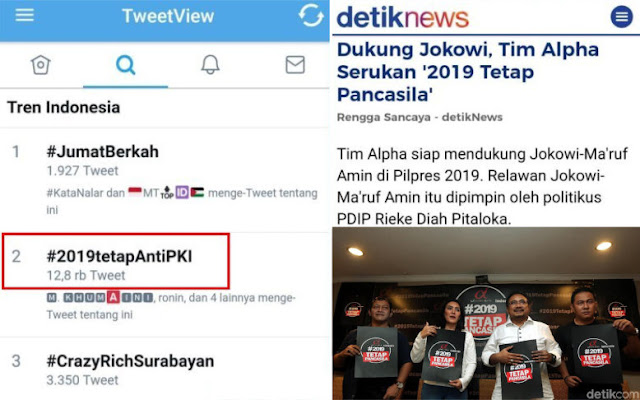Open the Notifications bell tab
640x400 pixels.
point(210,65)
